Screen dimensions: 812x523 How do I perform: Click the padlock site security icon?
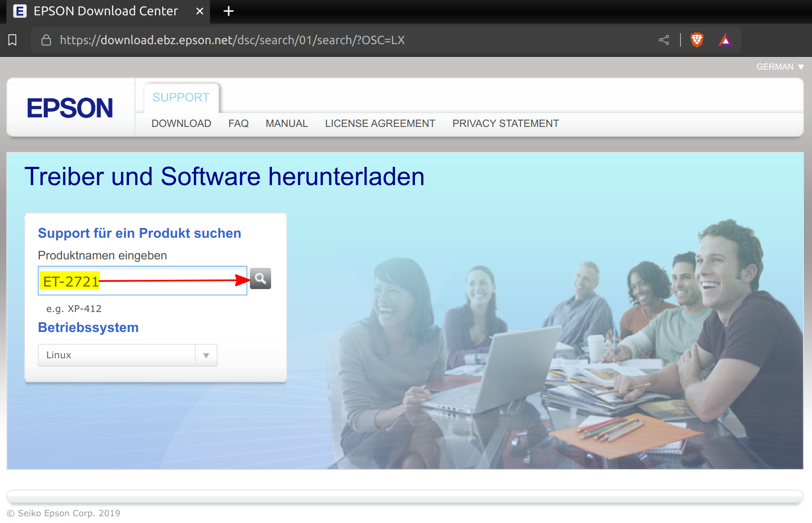[46, 40]
